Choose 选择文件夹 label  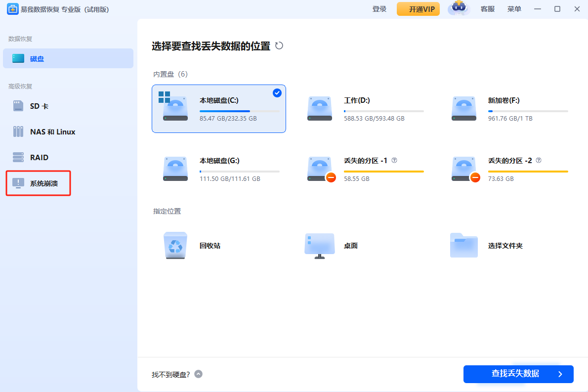[x=505, y=246]
